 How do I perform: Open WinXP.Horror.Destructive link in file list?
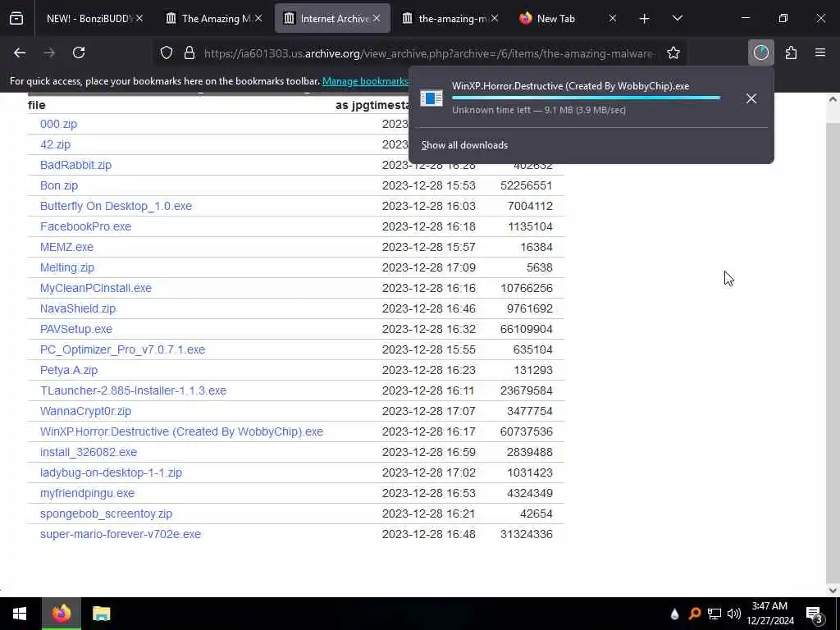(x=181, y=431)
